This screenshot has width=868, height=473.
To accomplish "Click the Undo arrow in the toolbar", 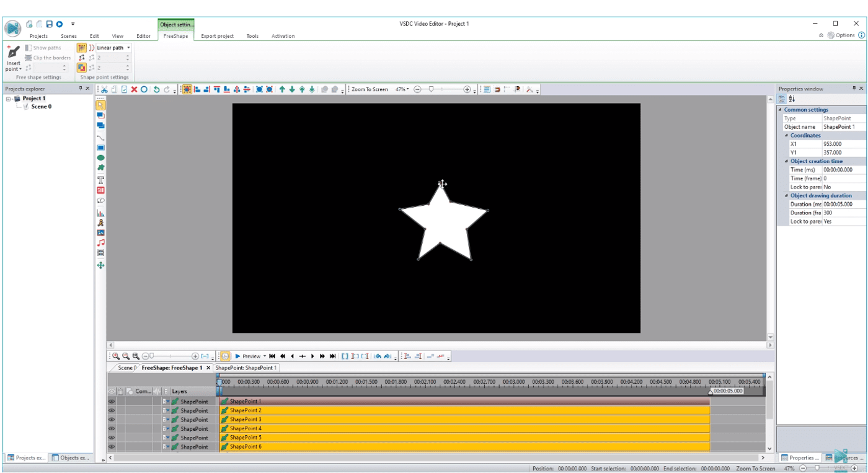I will point(157,89).
